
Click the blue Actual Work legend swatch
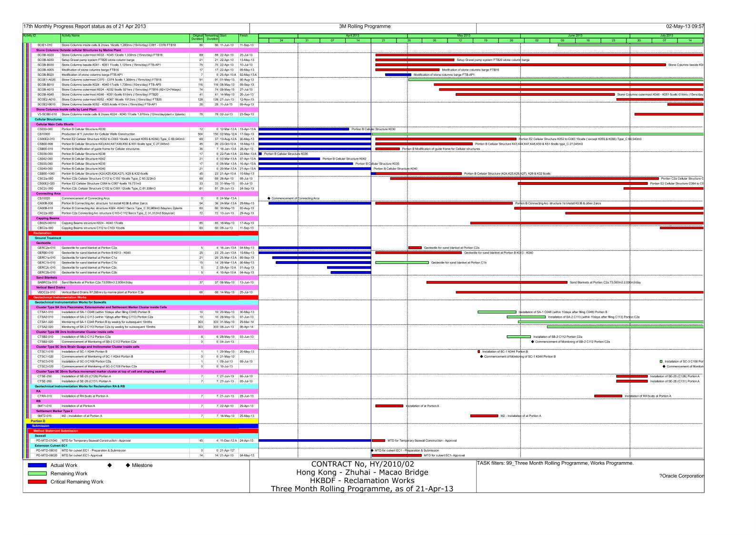click(38, 465)
